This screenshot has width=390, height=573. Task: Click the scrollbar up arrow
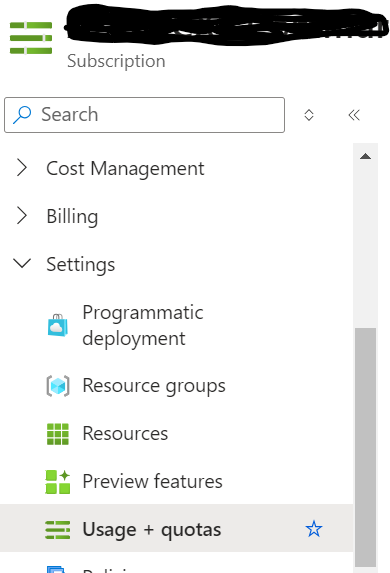pos(365,157)
